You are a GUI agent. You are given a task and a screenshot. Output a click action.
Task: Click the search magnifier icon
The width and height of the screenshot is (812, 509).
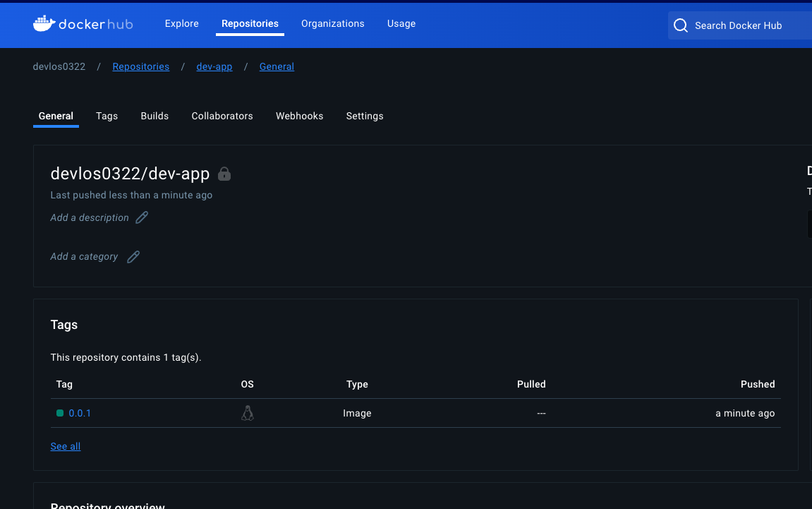coord(681,25)
